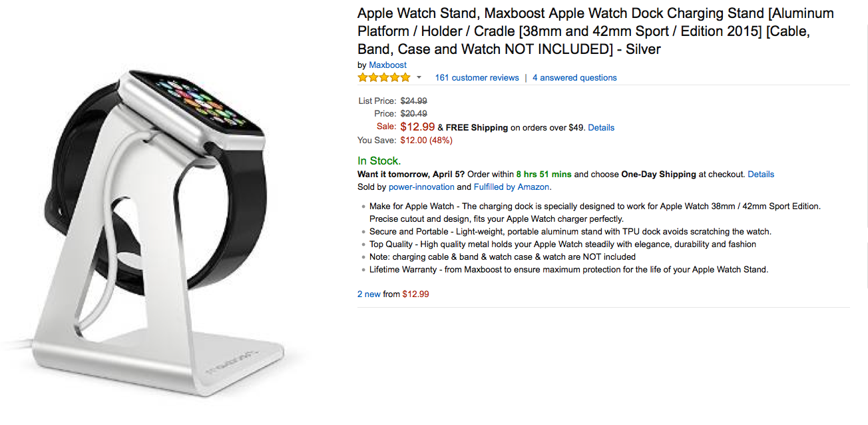The image size is (868, 425).
Task: Click the In Stock status text
Action: [379, 161]
